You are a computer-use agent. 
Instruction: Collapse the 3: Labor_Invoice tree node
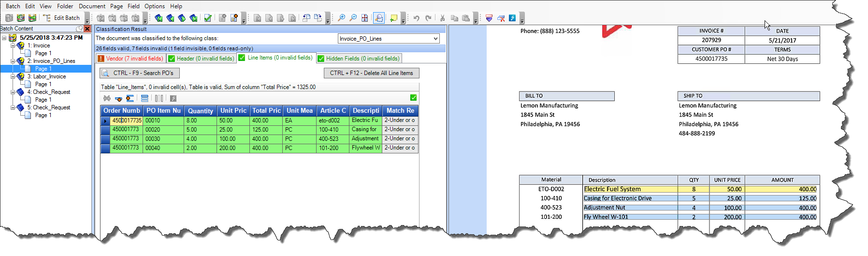[x=13, y=76]
